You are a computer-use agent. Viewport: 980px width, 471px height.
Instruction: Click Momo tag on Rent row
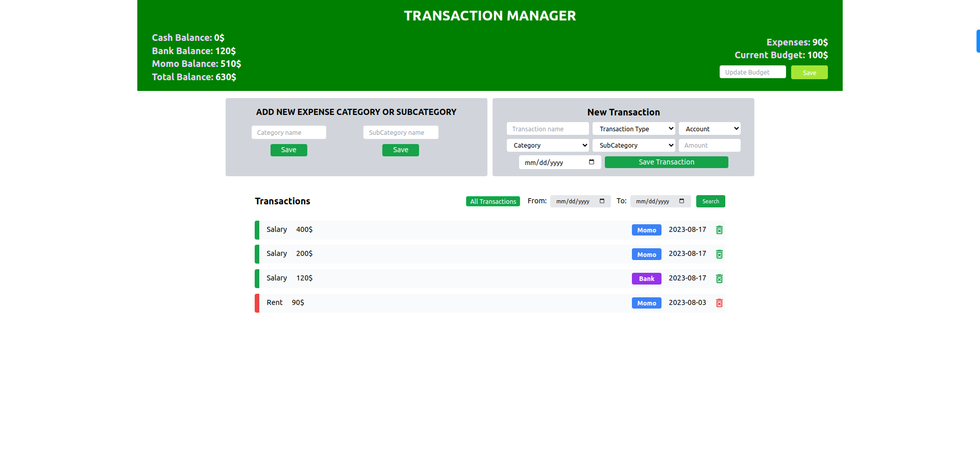(x=647, y=303)
